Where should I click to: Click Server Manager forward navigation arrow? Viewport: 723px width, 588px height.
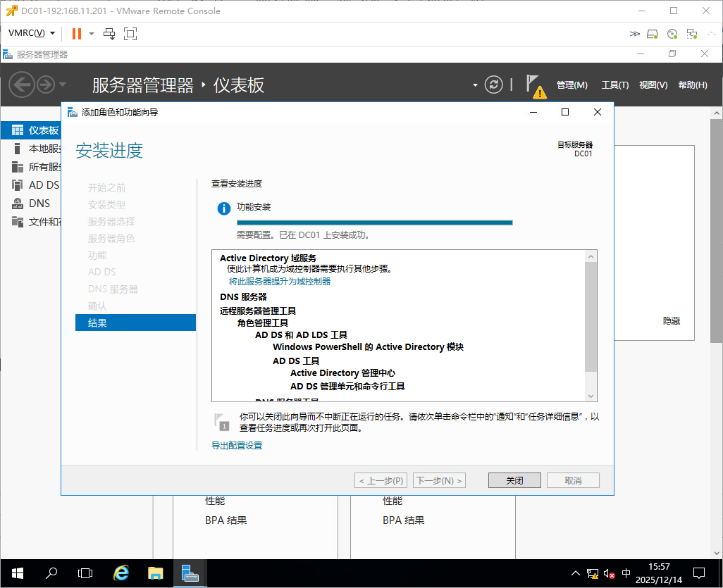[46, 85]
